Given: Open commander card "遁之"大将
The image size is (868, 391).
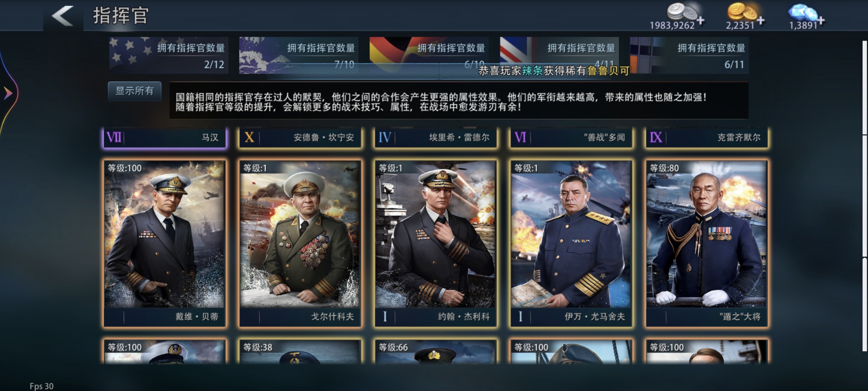Looking at the screenshot, I should click(706, 243).
